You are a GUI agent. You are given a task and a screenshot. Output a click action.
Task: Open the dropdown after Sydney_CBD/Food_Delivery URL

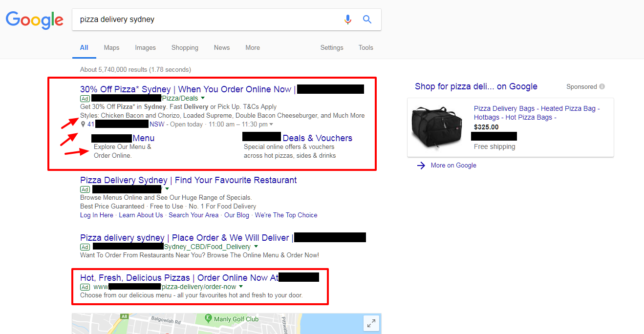255,247
